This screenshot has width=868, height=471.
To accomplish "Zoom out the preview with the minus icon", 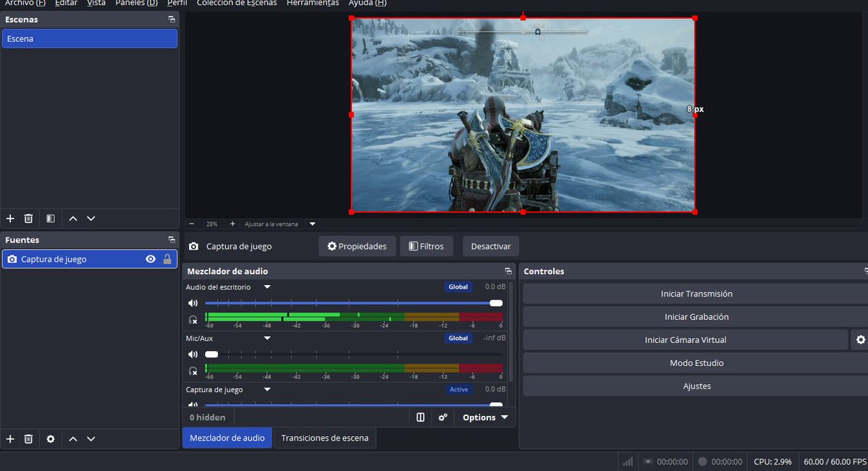I will tap(192, 224).
